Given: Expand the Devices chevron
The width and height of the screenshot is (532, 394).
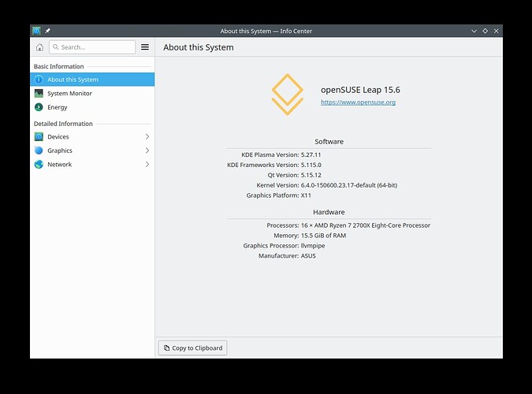Looking at the screenshot, I should tap(147, 137).
